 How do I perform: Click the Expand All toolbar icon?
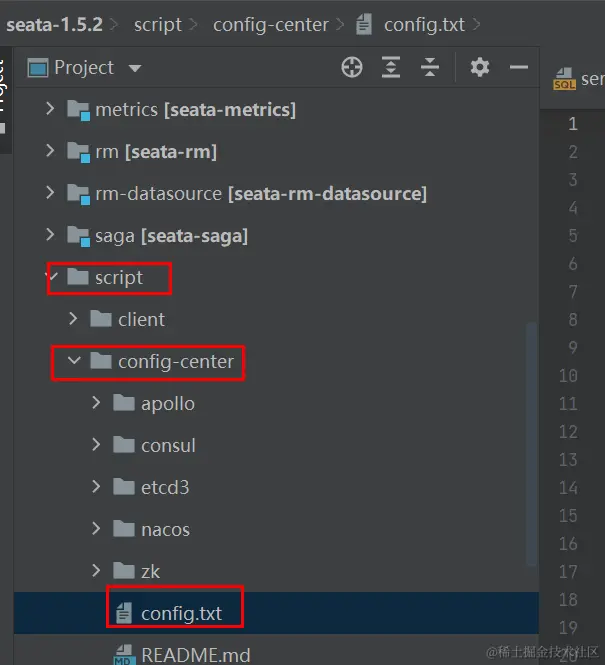point(391,67)
